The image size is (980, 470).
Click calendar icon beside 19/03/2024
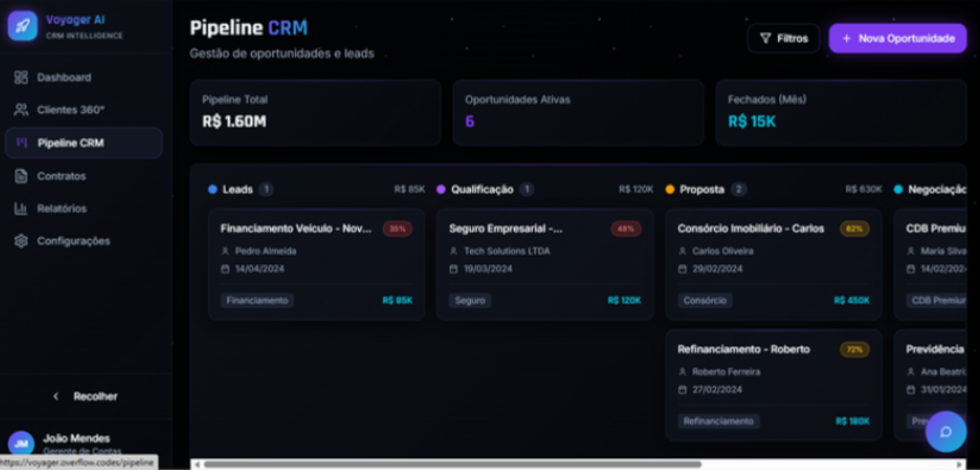pos(453,269)
